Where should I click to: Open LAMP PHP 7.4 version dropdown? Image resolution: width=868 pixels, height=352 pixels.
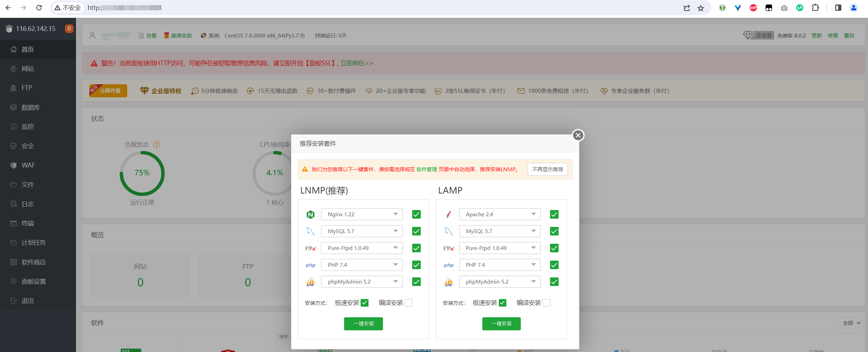500,265
